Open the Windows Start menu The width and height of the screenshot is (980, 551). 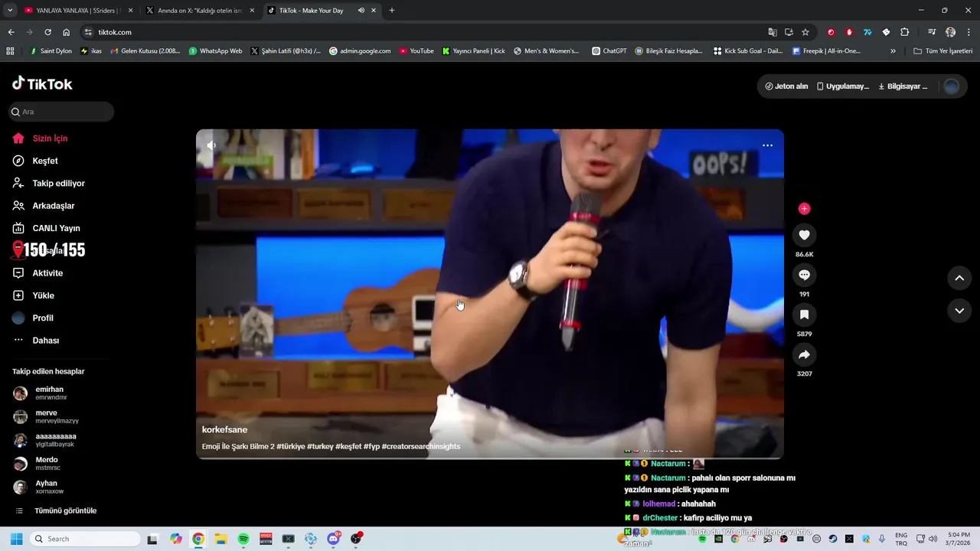(x=16, y=539)
